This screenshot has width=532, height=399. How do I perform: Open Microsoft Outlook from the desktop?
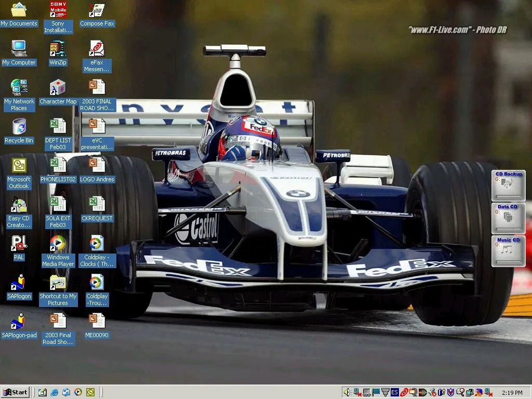pos(18,166)
